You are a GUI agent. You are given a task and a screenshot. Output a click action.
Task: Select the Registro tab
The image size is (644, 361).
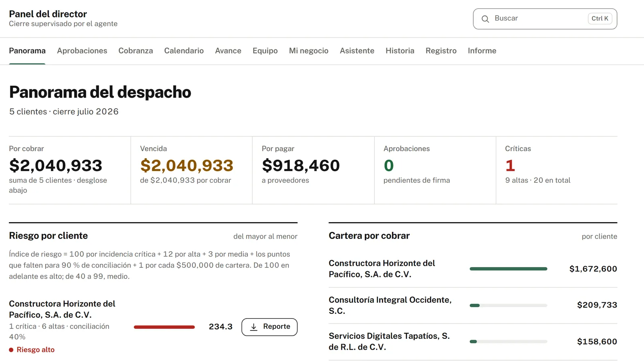(441, 51)
